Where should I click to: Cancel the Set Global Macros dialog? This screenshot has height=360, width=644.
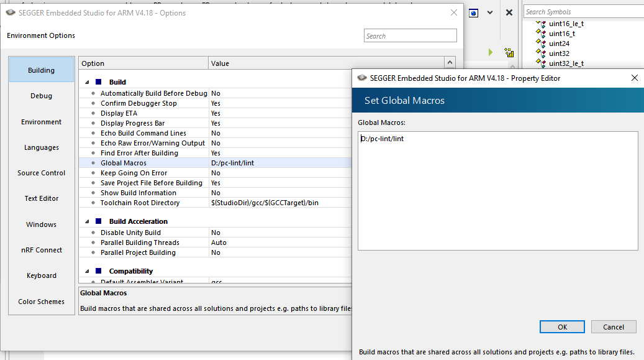[614, 326]
